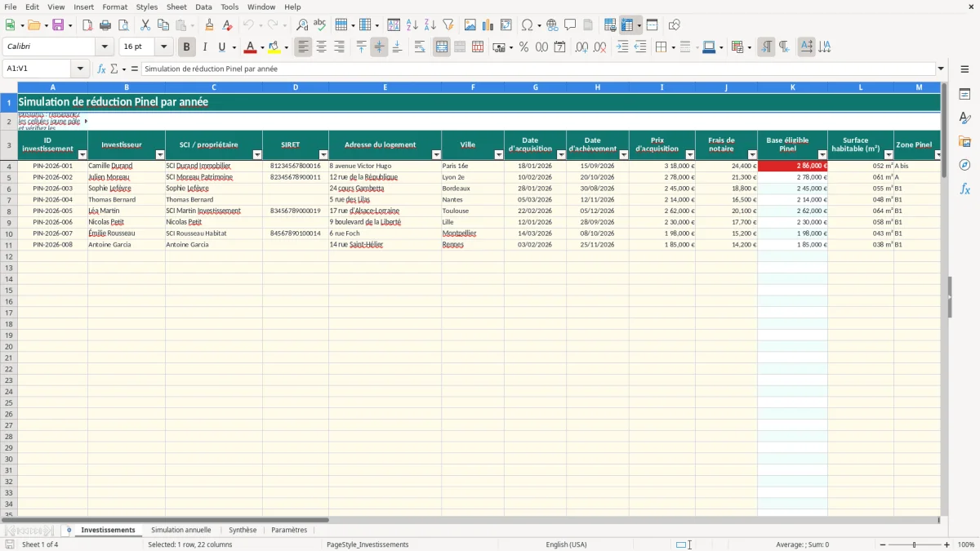Apply the red font color
Screen dimensions: 980x551
pyautogui.click(x=250, y=47)
